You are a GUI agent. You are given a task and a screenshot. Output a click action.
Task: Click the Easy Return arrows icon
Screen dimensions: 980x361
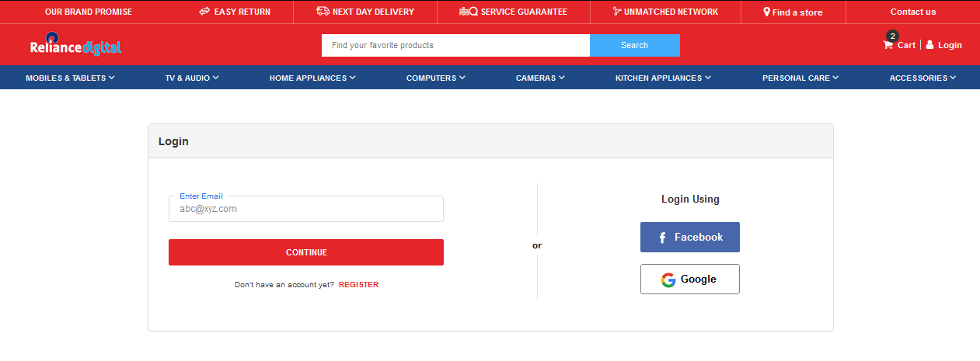204,12
